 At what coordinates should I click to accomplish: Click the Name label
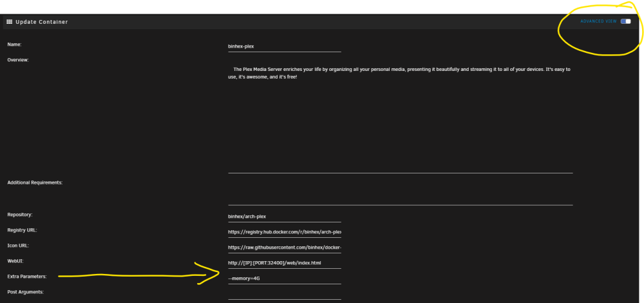click(x=14, y=44)
